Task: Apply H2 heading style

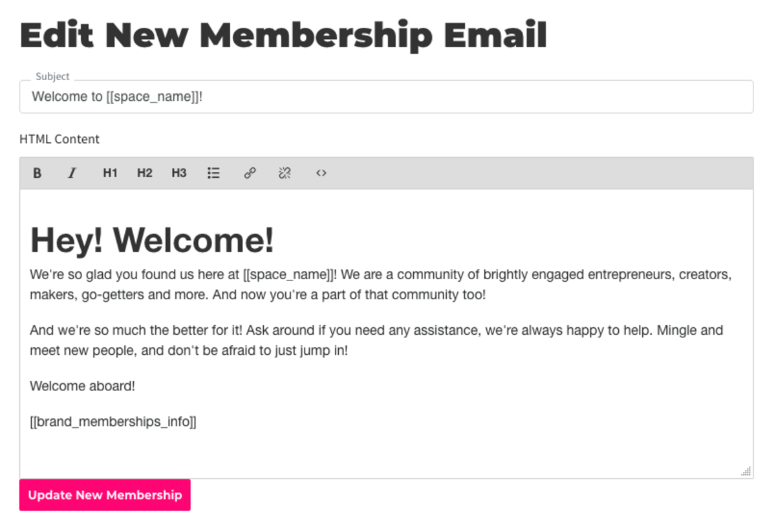Action: tap(145, 173)
